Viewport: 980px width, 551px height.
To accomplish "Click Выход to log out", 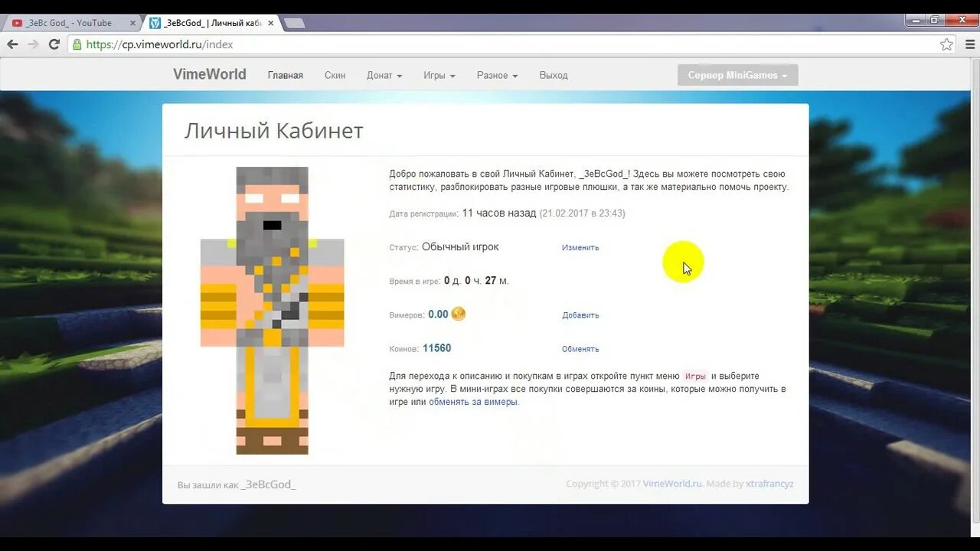I will (x=554, y=75).
